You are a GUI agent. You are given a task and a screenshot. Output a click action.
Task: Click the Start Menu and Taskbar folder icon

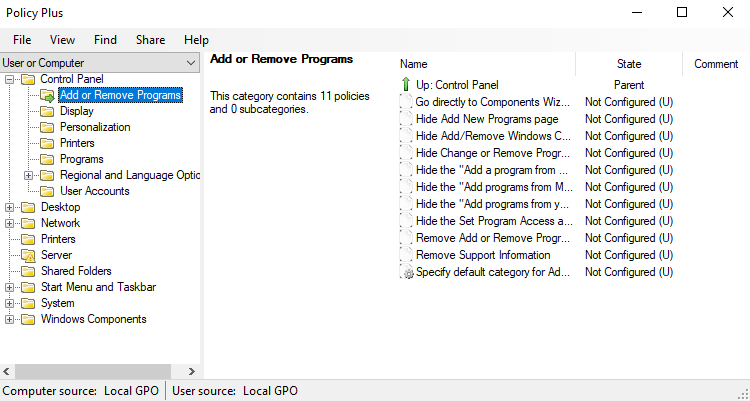click(28, 287)
